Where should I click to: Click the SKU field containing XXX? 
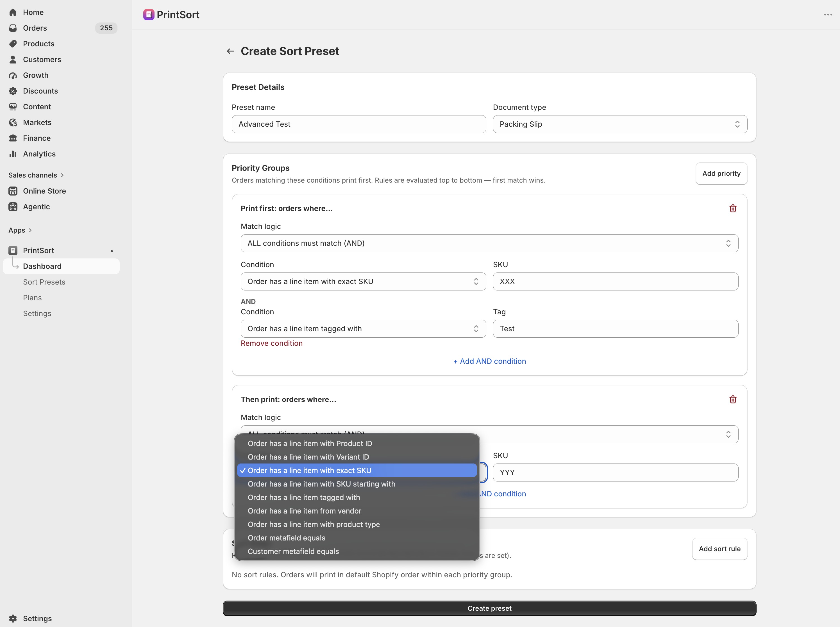point(615,282)
